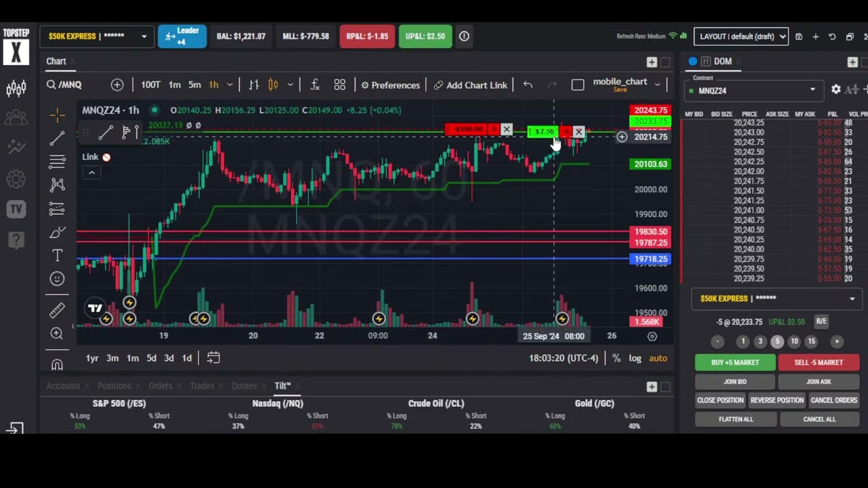This screenshot has height=488, width=868.
Task: Click BUY +5 MARKET button
Action: tap(735, 363)
